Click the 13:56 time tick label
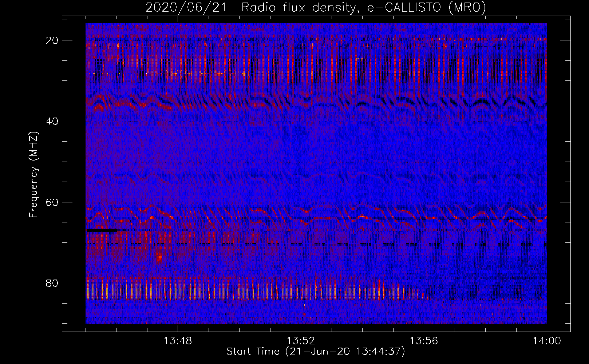This screenshot has width=589, height=364. pos(424,341)
